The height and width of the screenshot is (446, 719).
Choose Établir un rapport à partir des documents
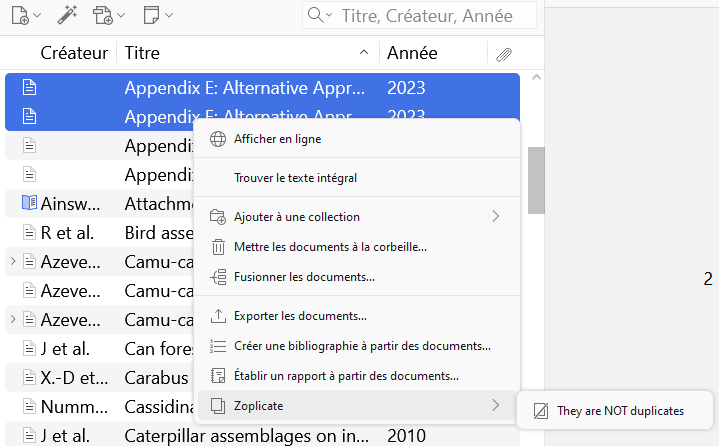357,376
